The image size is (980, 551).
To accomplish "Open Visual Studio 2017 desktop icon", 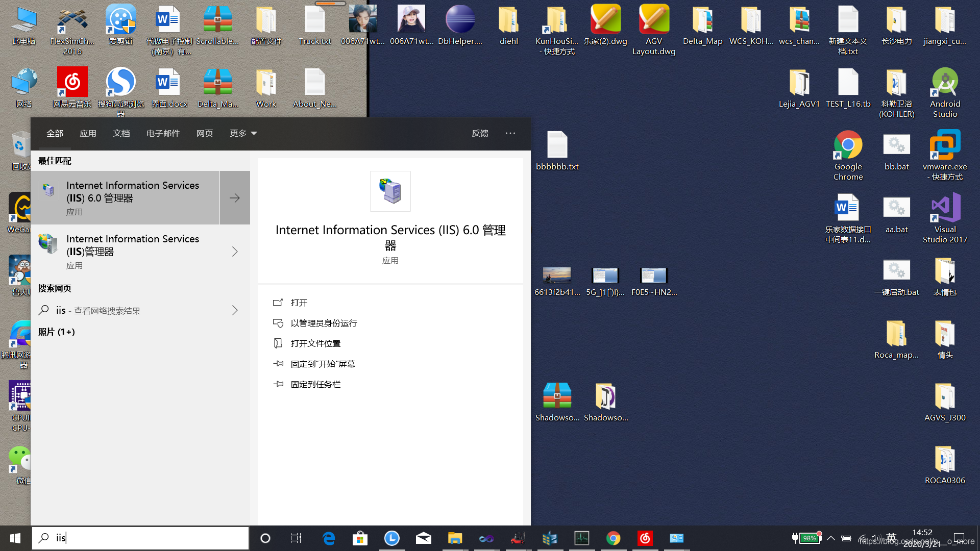I will [945, 218].
